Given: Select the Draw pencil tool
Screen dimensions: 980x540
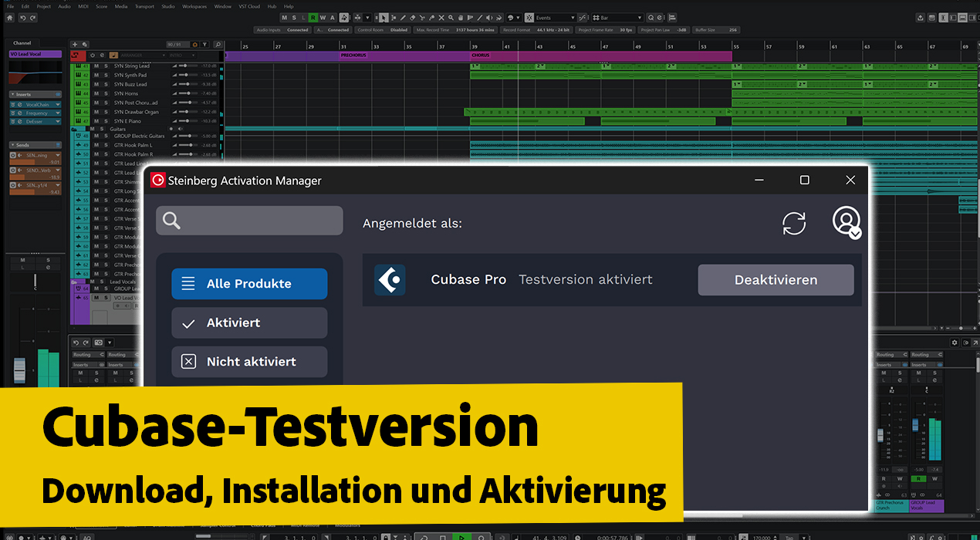Looking at the screenshot, I should tap(403, 18).
